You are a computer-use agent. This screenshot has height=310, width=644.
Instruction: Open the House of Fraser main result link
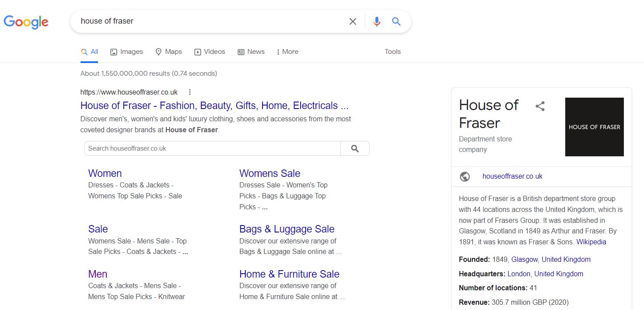tap(214, 106)
